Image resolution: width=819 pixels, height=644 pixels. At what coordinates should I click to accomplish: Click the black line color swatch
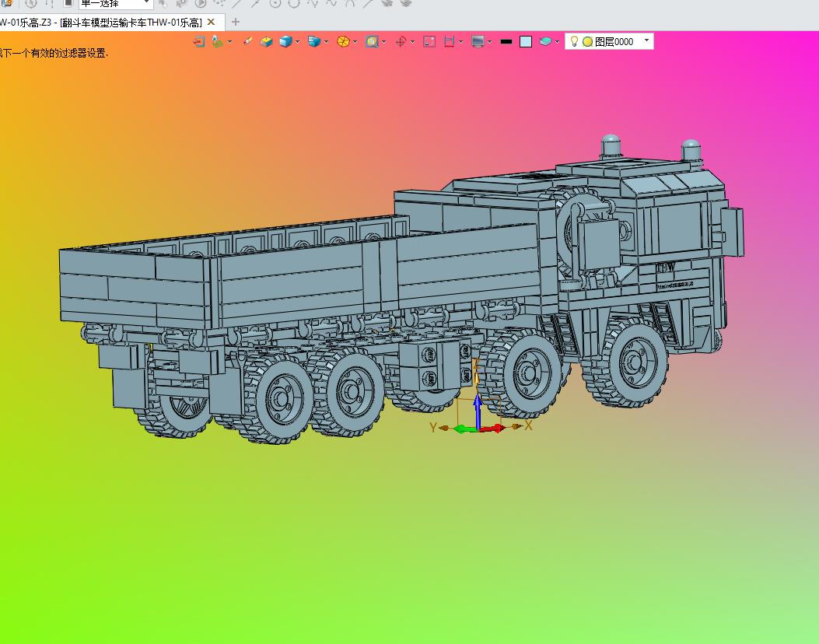tap(506, 42)
